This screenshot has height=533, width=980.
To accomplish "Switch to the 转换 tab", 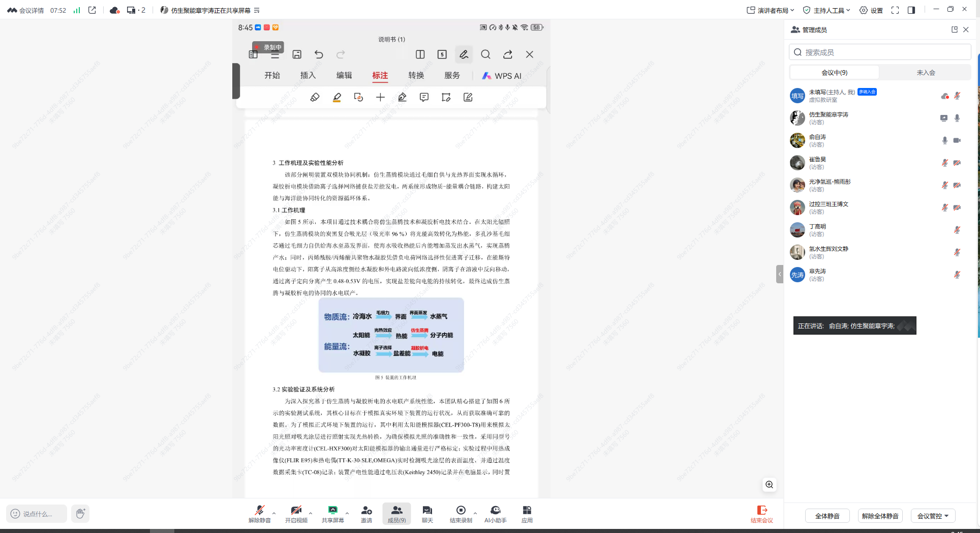I will [416, 75].
